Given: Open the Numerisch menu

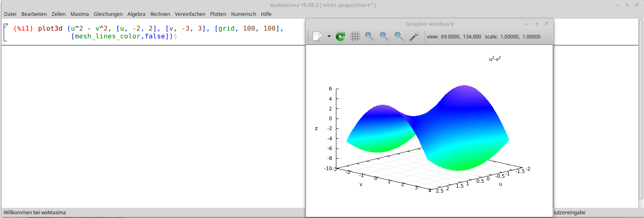Looking at the screenshot, I should pyautogui.click(x=243, y=14).
